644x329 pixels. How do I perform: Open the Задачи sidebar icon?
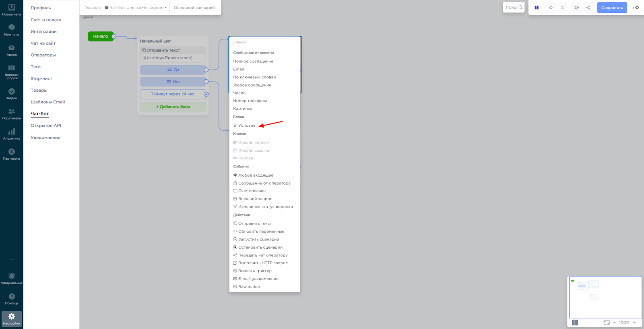point(12,94)
